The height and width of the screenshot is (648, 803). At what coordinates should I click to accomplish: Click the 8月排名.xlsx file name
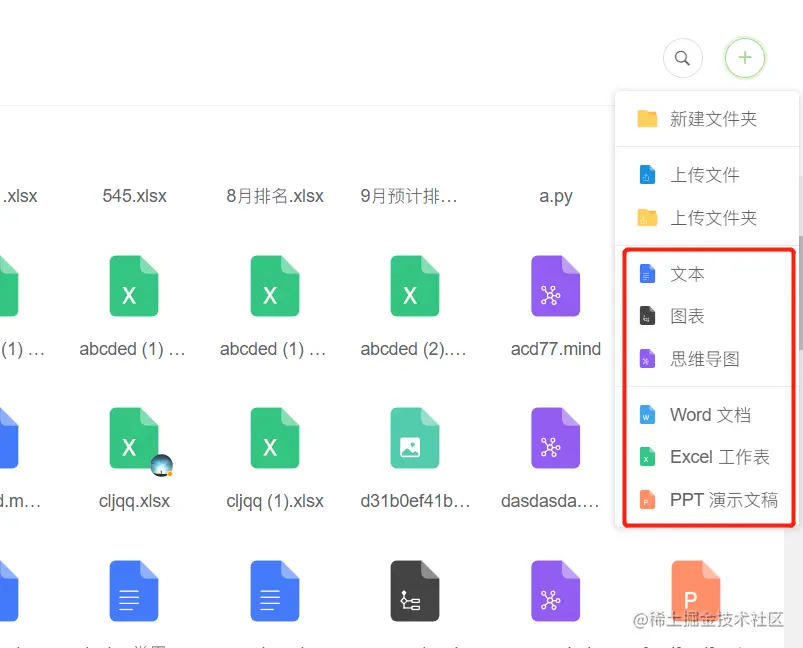275,196
